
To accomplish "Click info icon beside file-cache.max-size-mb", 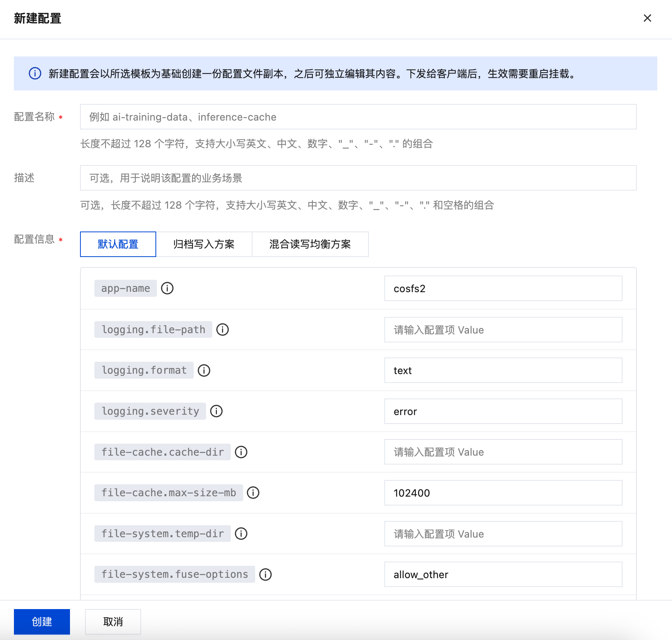I will pos(253,493).
